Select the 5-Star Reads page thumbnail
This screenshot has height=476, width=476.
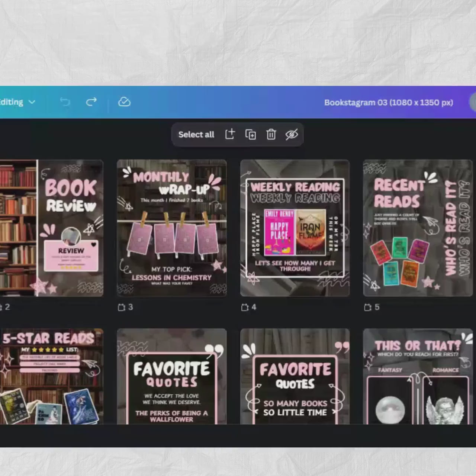tap(52, 376)
